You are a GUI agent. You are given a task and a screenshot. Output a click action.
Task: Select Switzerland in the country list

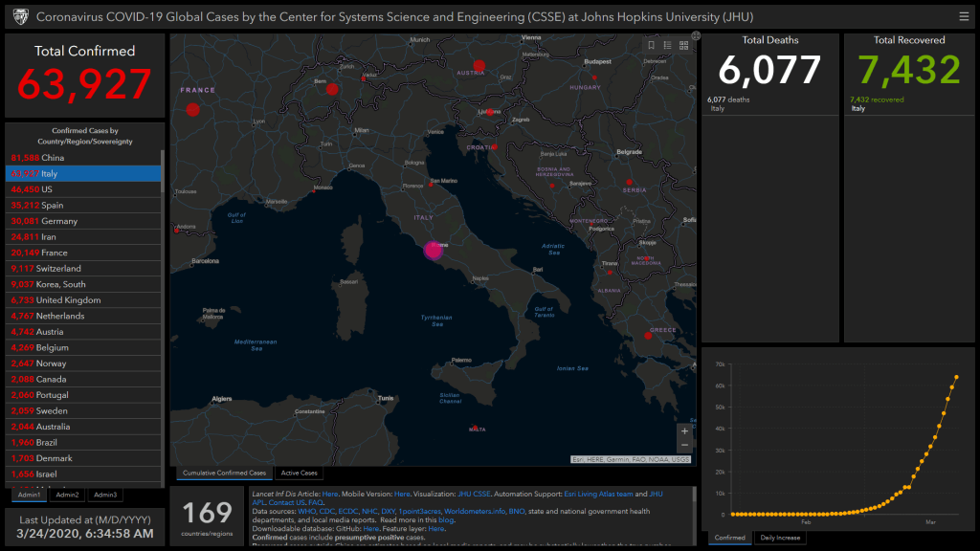pos(82,269)
